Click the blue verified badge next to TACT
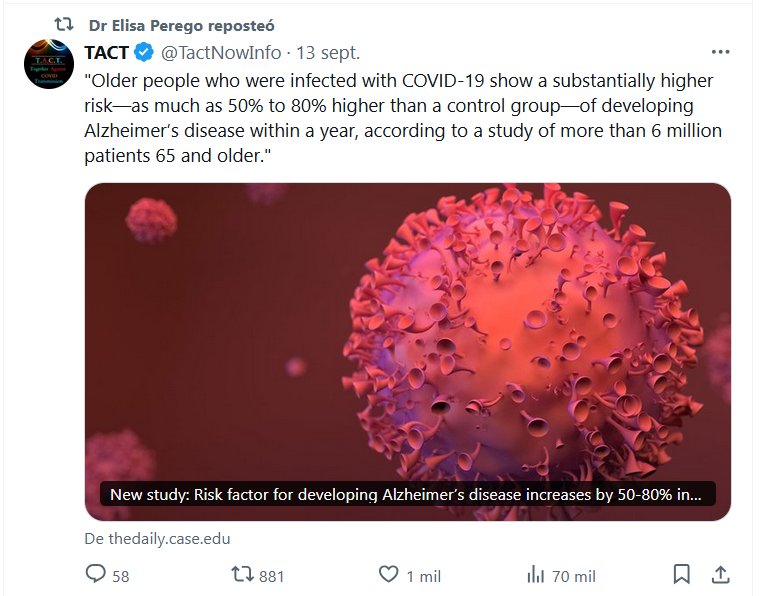The height and width of the screenshot is (596, 764). pos(144,52)
